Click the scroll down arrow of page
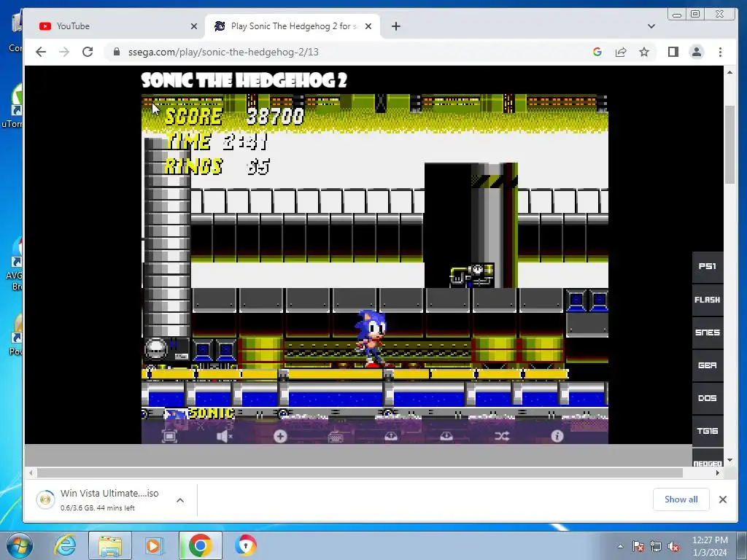 tap(729, 460)
